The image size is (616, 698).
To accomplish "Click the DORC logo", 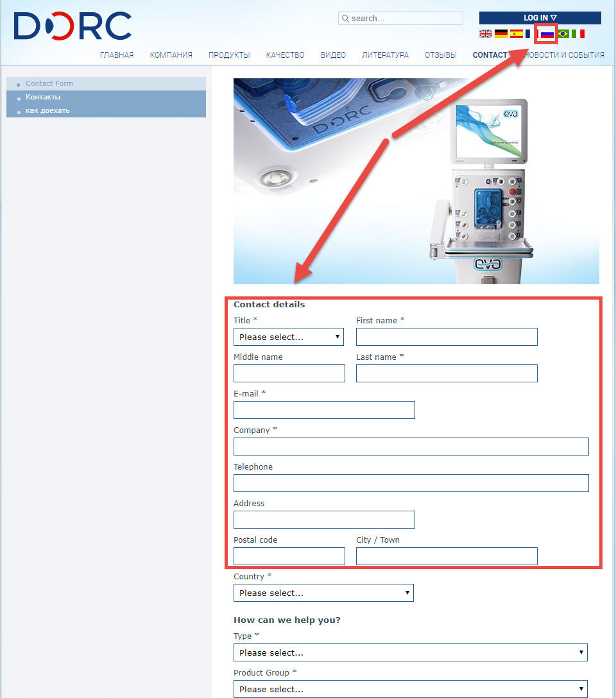I will (73, 26).
